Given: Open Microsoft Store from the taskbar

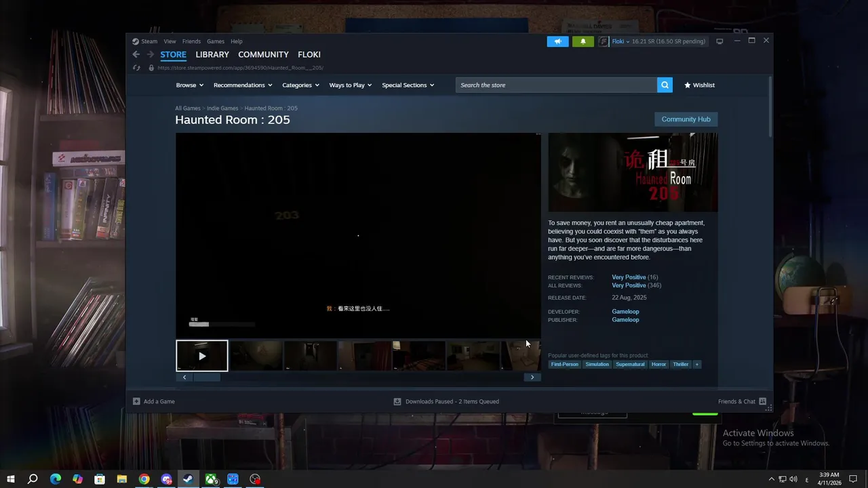Looking at the screenshot, I should pyautogui.click(x=100, y=479).
